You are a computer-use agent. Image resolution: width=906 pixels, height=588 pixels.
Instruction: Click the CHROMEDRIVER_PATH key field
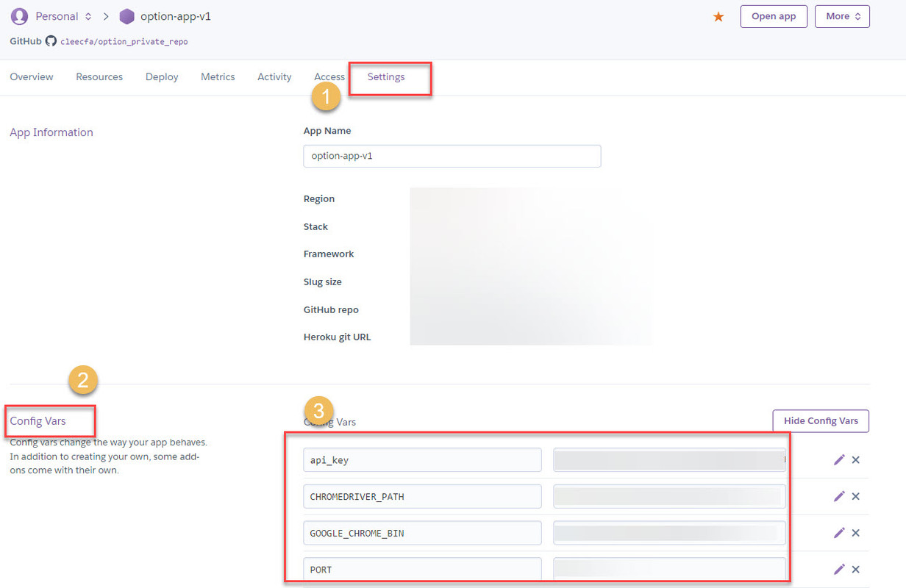point(423,496)
